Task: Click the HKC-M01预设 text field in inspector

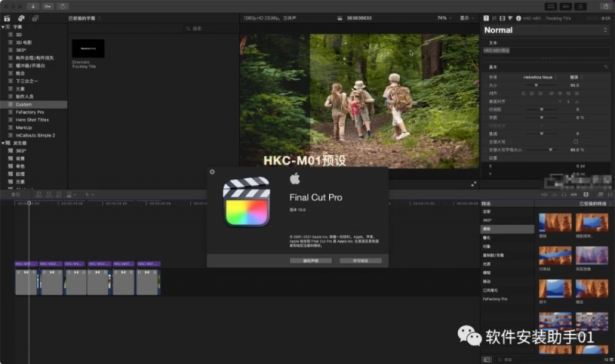Action: [546, 53]
